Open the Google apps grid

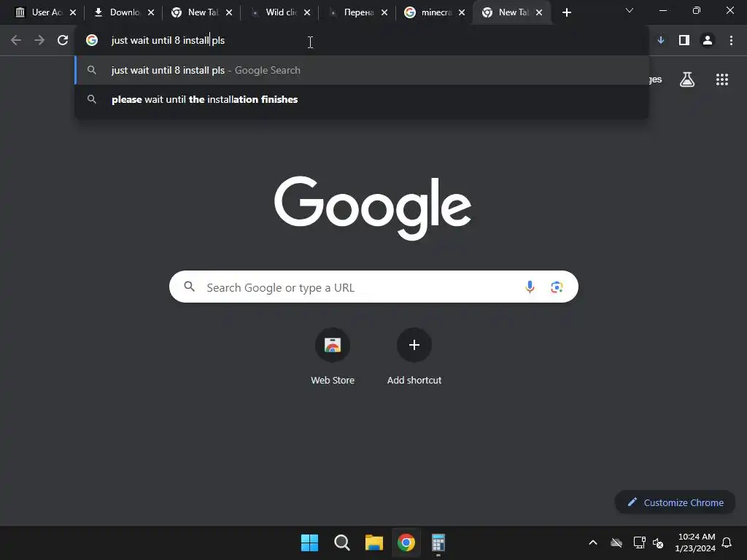coord(722,79)
